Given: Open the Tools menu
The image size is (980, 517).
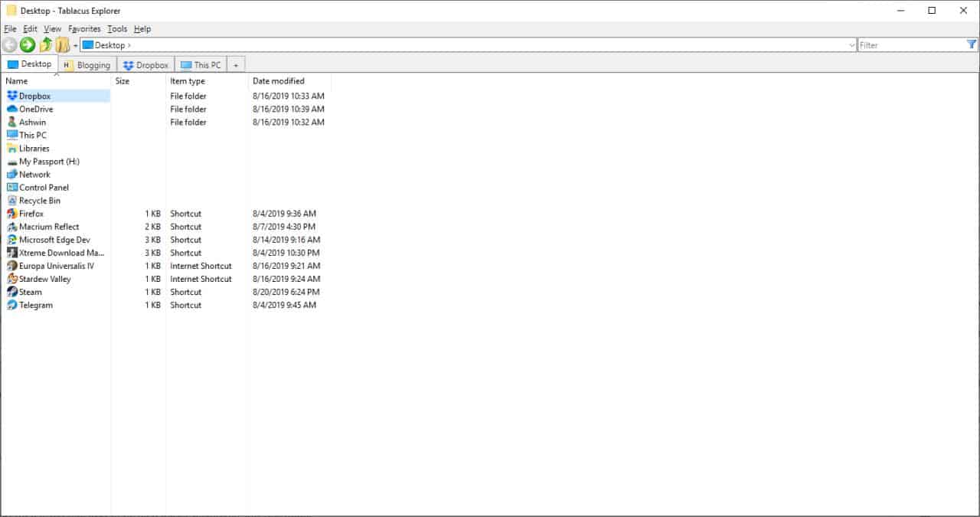Looking at the screenshot, I should point(117,28).
